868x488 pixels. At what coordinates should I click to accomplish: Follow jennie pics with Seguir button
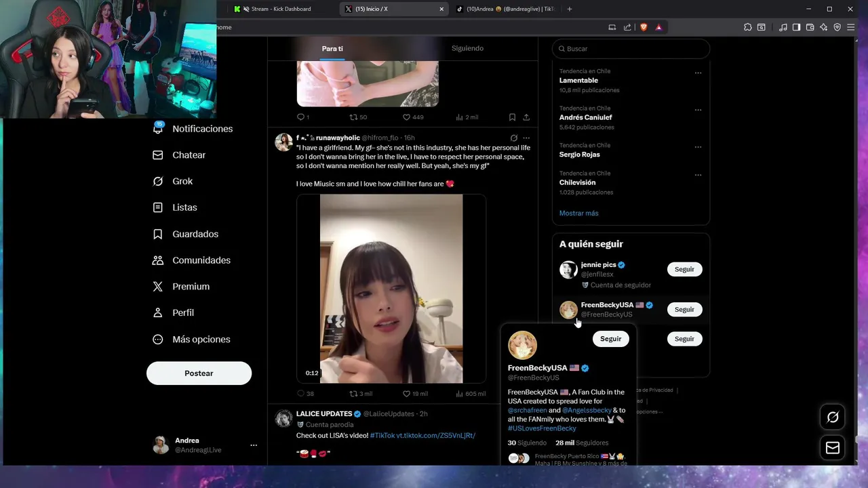[684, 270]
